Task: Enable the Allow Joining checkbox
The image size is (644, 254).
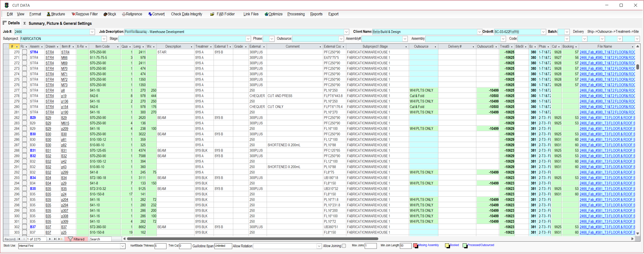Action: (344, 246)
